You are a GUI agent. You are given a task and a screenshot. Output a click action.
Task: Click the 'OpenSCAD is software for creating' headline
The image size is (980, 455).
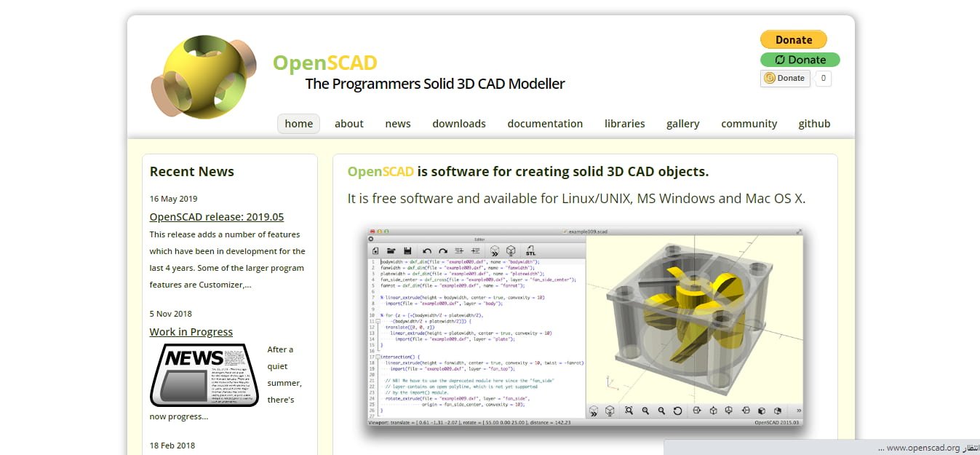click(527, 172)
